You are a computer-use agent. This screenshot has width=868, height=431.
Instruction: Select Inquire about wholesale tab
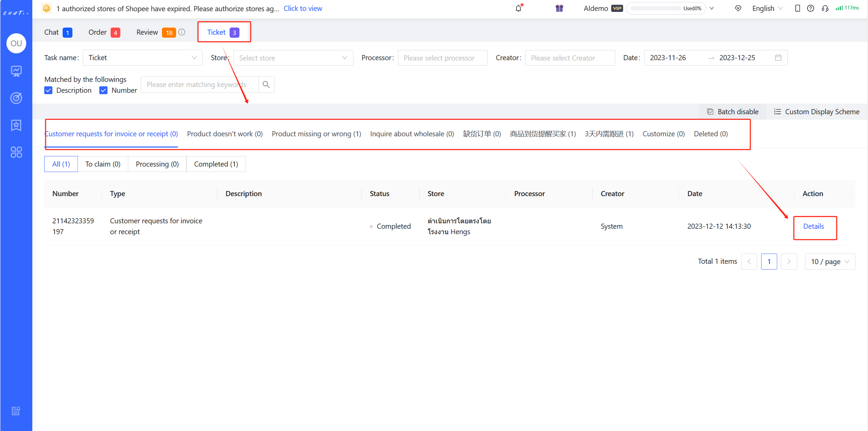[412, 134]
